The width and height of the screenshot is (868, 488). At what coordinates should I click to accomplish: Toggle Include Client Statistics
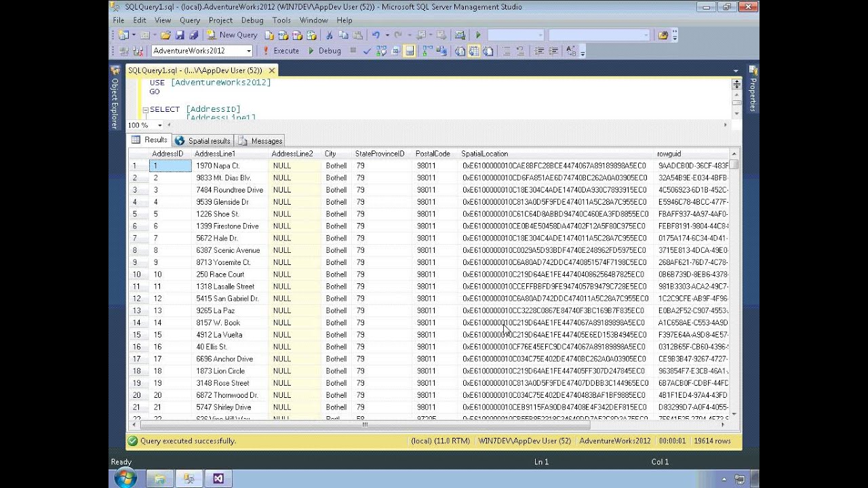click(x=441, y=51)
